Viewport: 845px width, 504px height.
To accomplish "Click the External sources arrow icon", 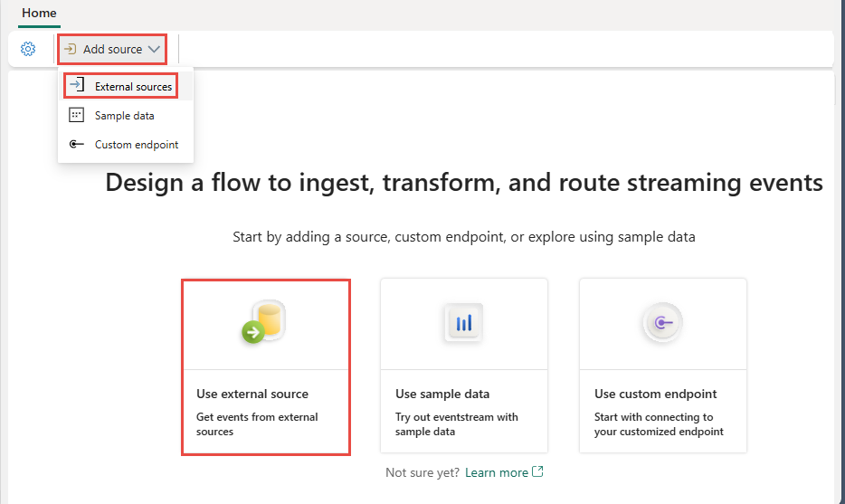I will click(x=77, y=85).
